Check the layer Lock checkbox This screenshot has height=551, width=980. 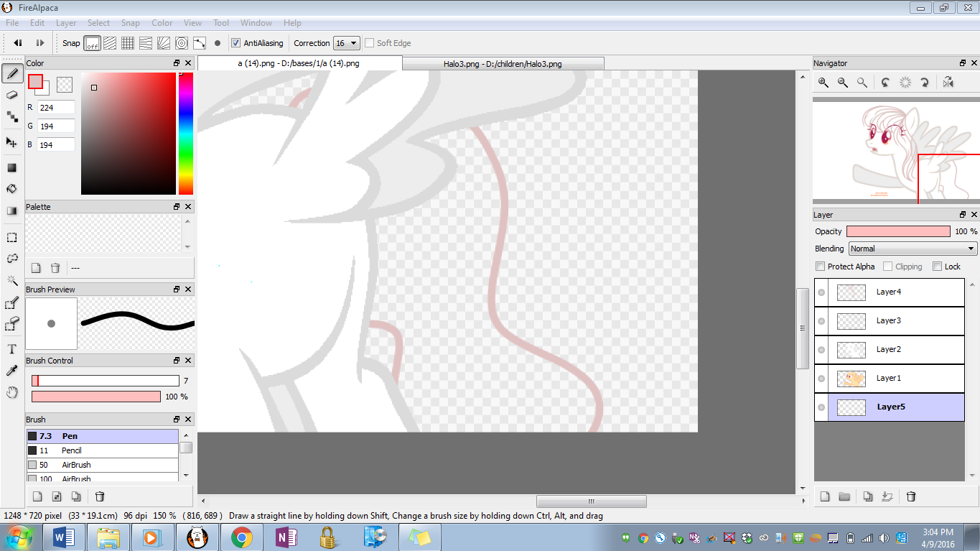point(937,267)
